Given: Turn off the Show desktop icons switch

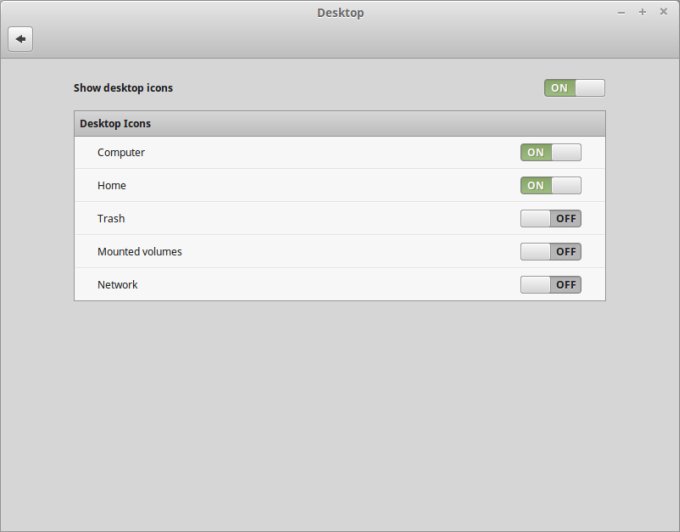Looking at the screenshot, I should tap(574, 88).
